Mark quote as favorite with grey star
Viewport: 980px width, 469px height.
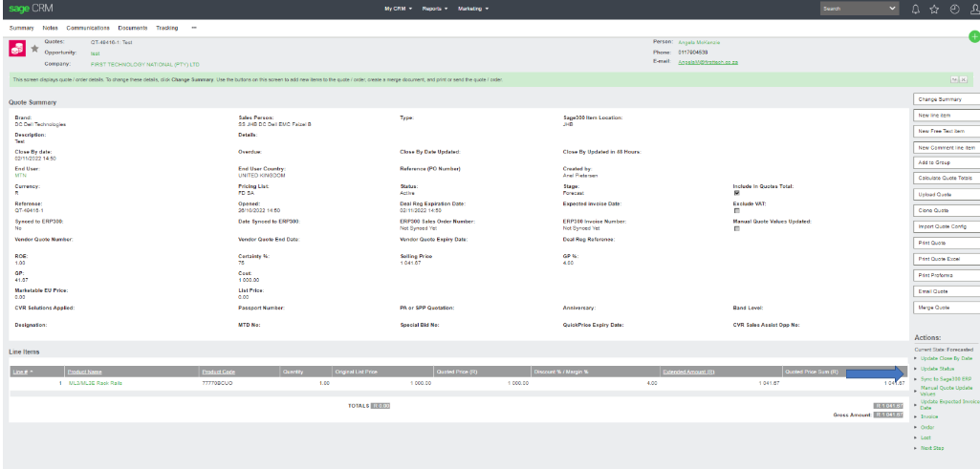35,48
